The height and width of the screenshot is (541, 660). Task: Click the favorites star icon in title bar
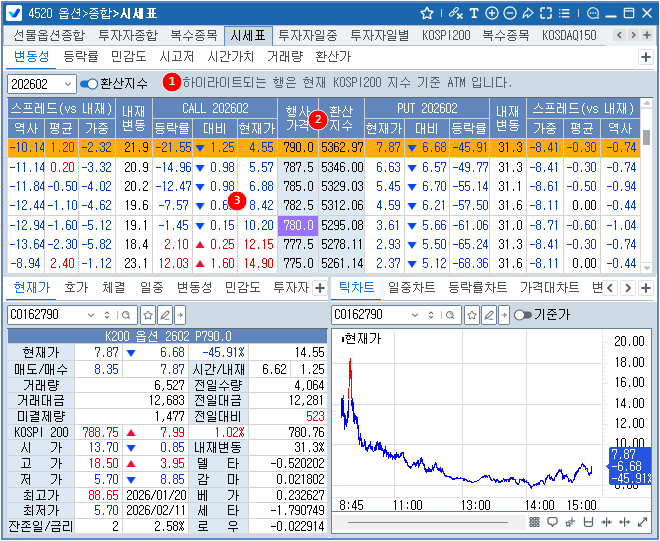pos(427,13)
